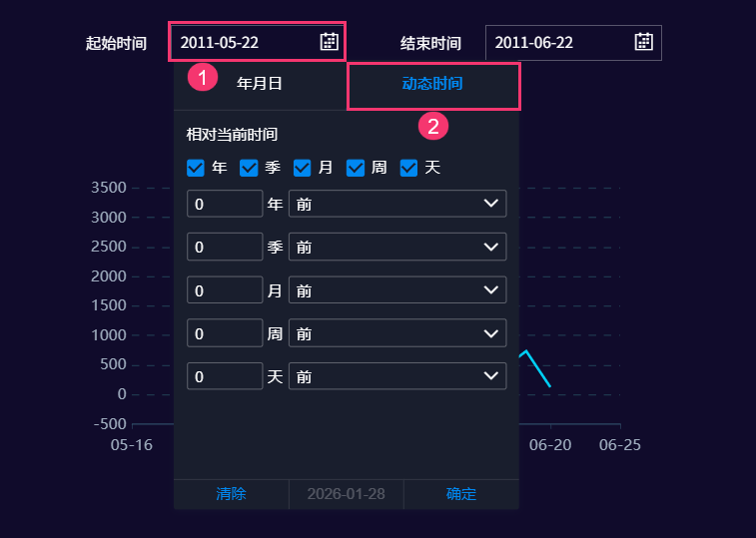Click the 2026-01-28 date button
Screen dimensions: 756x538
pos(346,494)
